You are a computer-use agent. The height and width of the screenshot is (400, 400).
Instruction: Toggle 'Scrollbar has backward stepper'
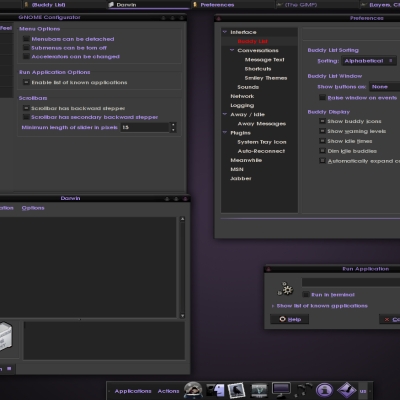coord(26,108)
